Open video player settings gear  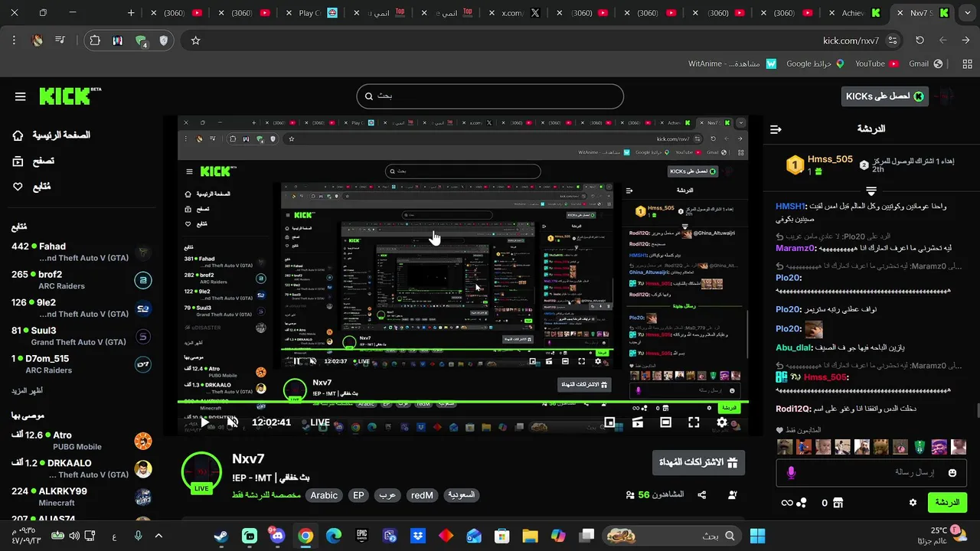(x=722, y=422)
